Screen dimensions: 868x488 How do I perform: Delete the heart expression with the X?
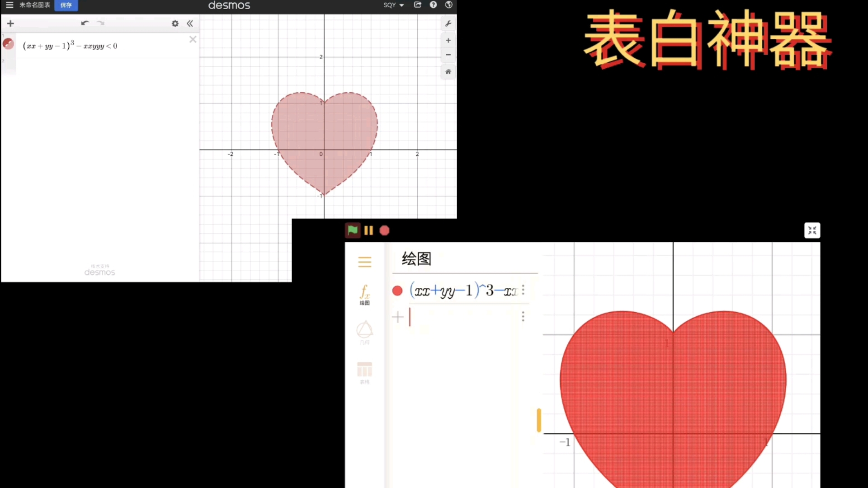click(x=193, y=40)
